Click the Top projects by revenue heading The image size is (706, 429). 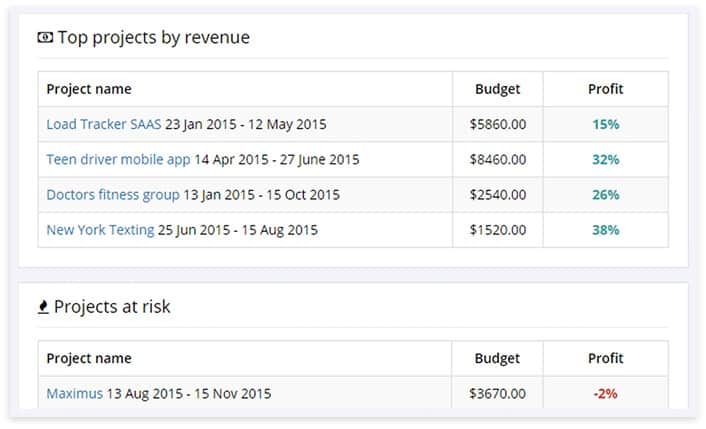[153, 38]
